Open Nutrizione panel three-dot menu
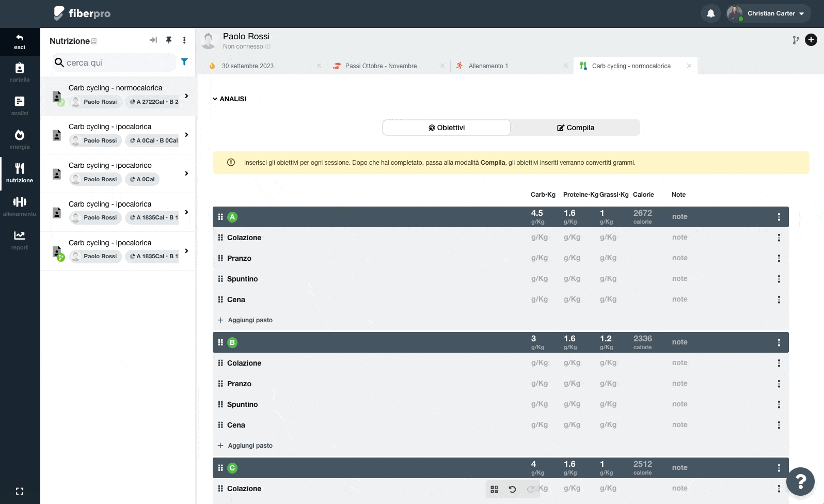The image size is (824, 504). pos(184,40)
